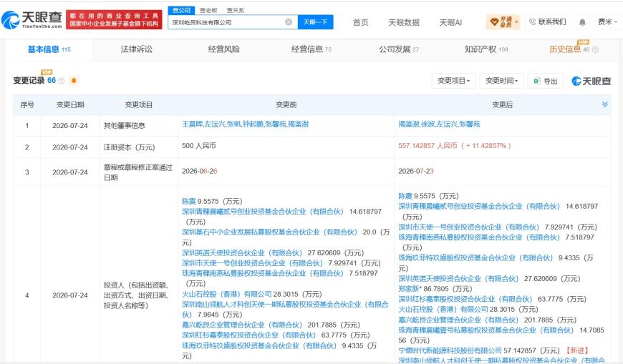This screenshot has height=364, width=623.
Task: Open the 公司发展 tab
Action: [x=399, y=49]
